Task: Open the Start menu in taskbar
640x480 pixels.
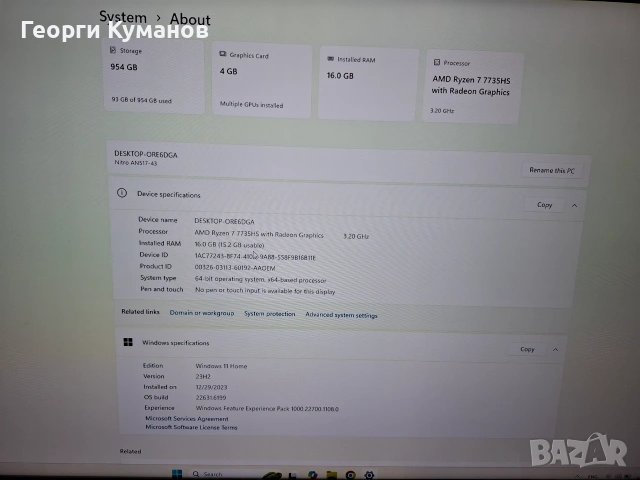Action: [177, 474]
